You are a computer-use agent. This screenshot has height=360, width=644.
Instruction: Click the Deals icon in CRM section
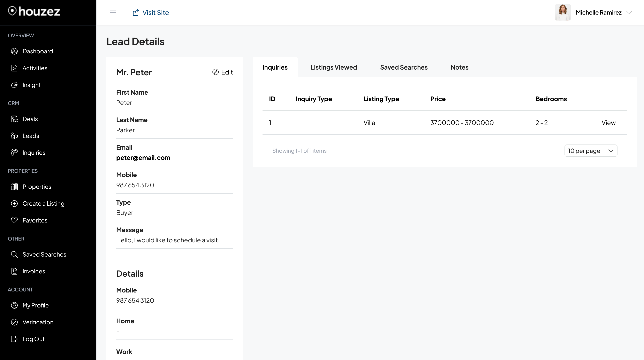[14, 119]
